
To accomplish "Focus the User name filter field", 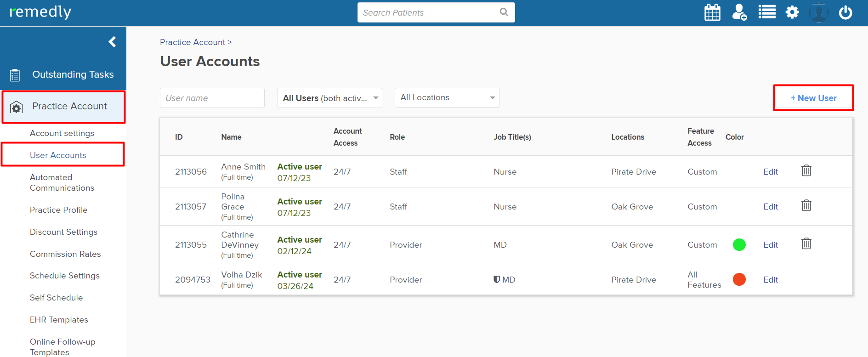I will [212, 98].
